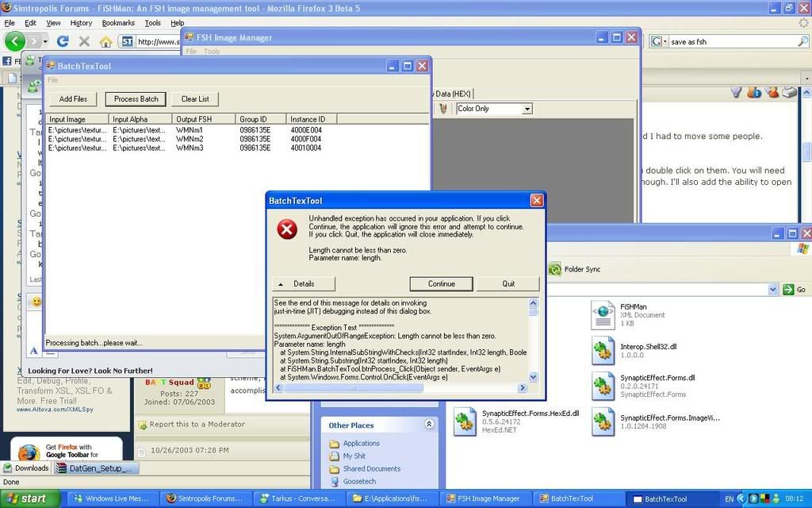812x508 pixels.
Task: Click Firefox's grey forward arrow
Action: [x=33, y=41]
